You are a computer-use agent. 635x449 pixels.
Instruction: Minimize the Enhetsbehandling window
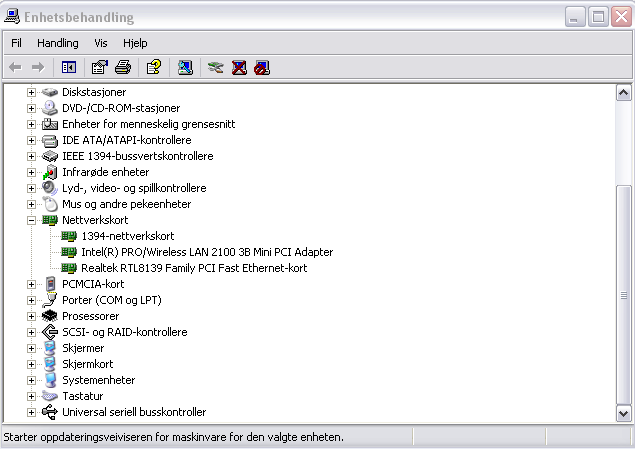(x=575, y=17)
